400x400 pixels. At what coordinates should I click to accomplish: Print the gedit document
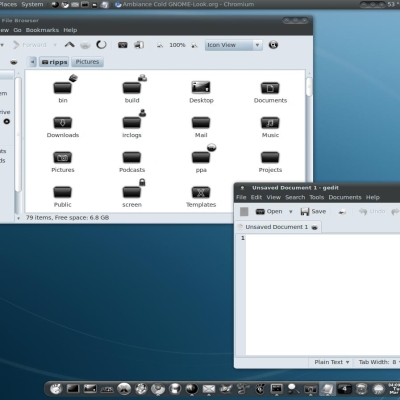click(x=342, y=212)
